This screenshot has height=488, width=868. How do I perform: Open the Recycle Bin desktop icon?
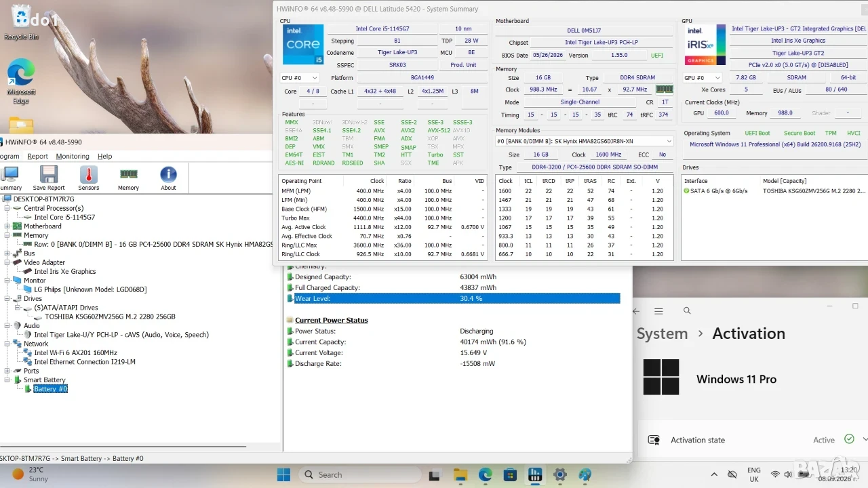[x=21, y=22]
